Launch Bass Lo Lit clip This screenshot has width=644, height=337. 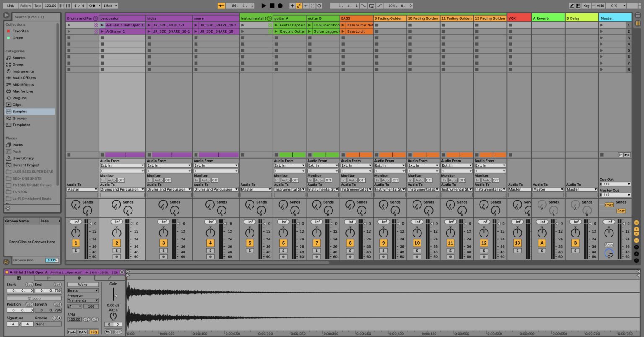click(x=343, y=31)
